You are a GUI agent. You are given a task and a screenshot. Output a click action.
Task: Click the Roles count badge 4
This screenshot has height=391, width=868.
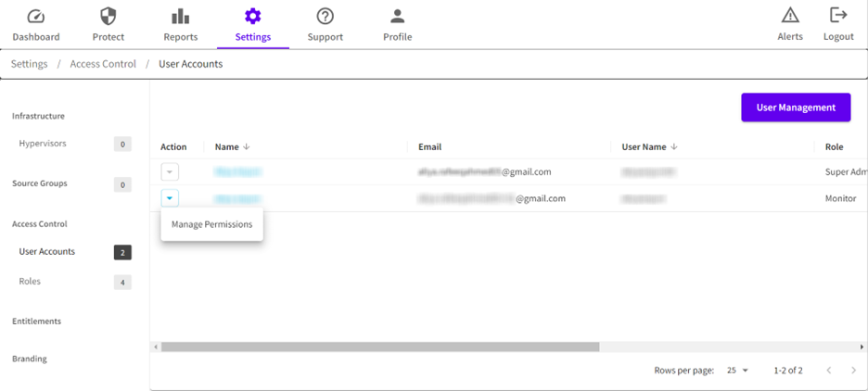point(123,283)
